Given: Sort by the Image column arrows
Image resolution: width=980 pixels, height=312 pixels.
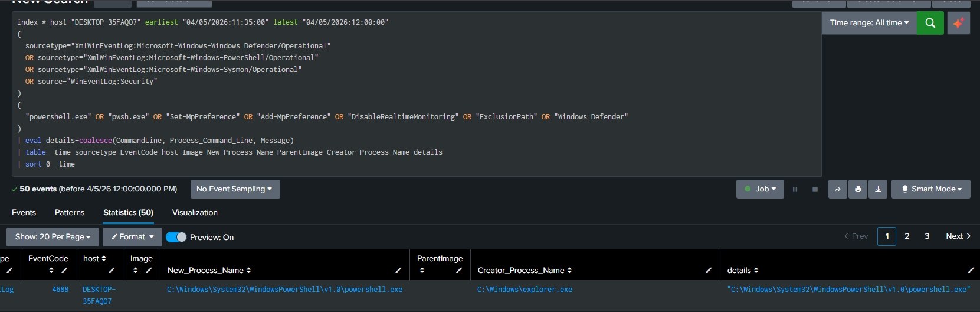Looking at the screenshot, I should click(x=135, y=270).
